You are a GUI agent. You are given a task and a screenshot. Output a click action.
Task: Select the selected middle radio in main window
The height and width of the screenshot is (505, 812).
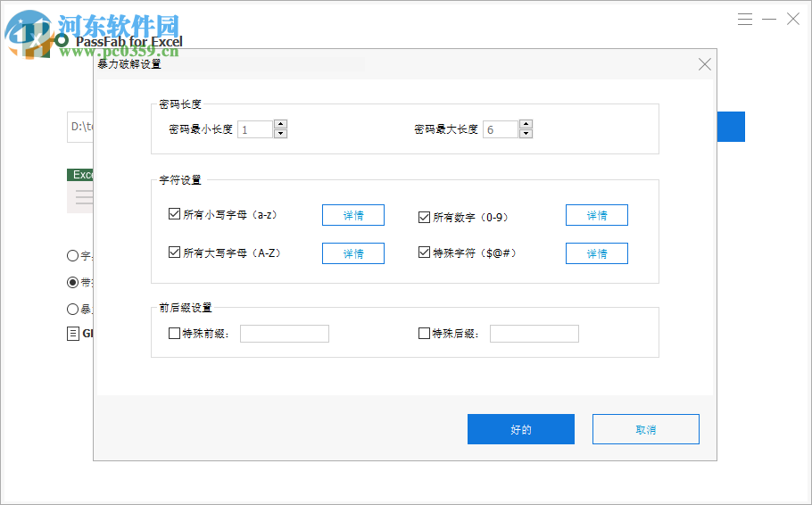(72, 282)
